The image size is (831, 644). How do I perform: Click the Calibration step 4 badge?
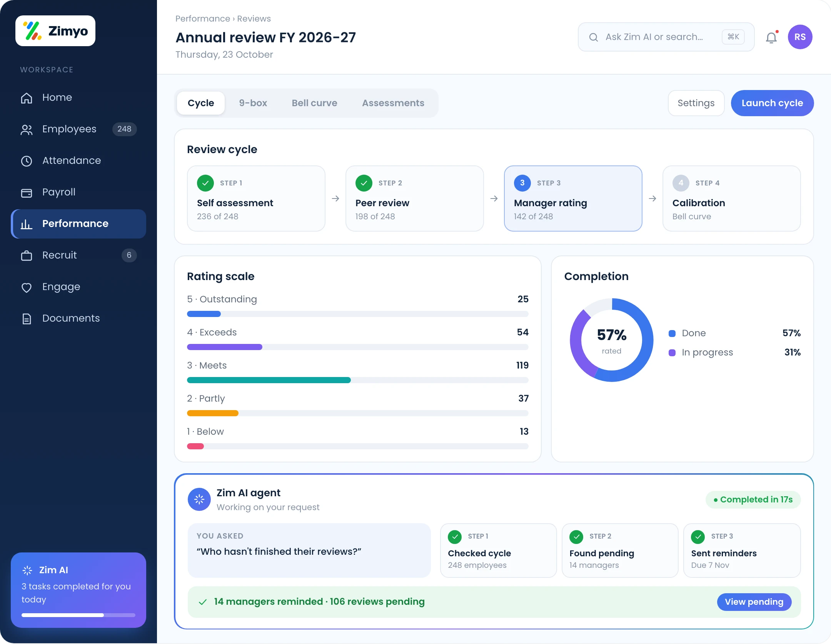click(x=681, y=183)
